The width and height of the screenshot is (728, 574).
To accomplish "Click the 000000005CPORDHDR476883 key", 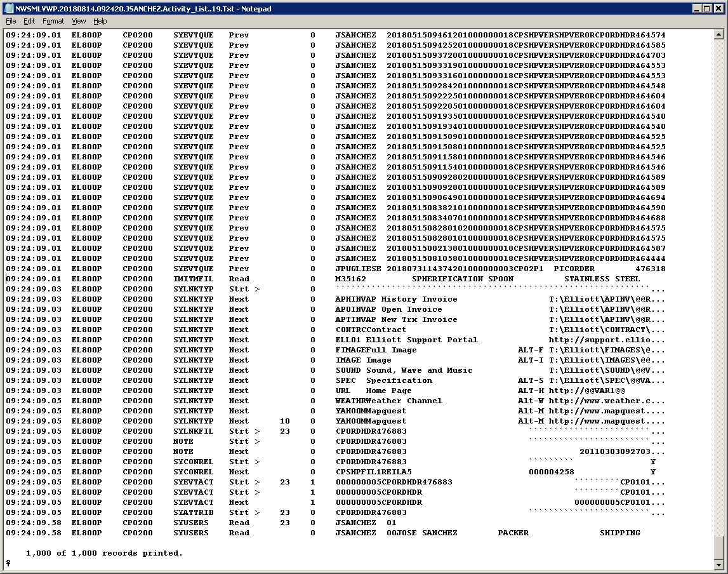I will [x=394, y=483].
